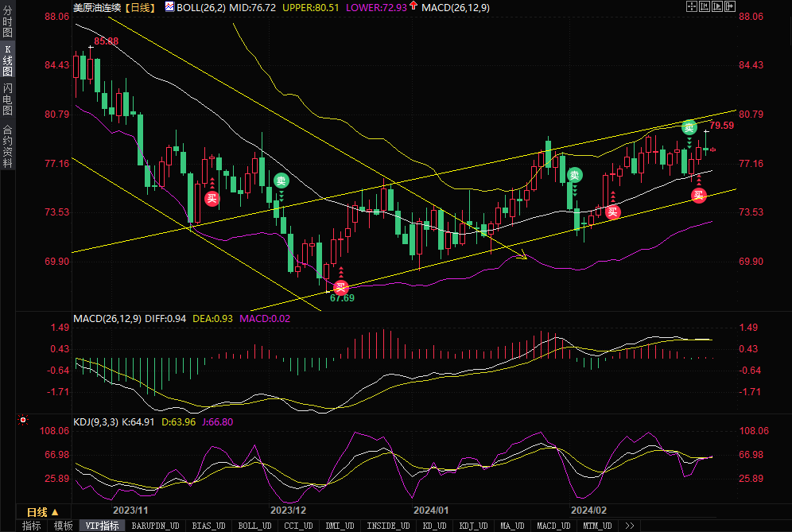Screen dimensions: 792x532
Task: Open the 合约资料 panel in sidebar
Action: click(x=8, y=146)
